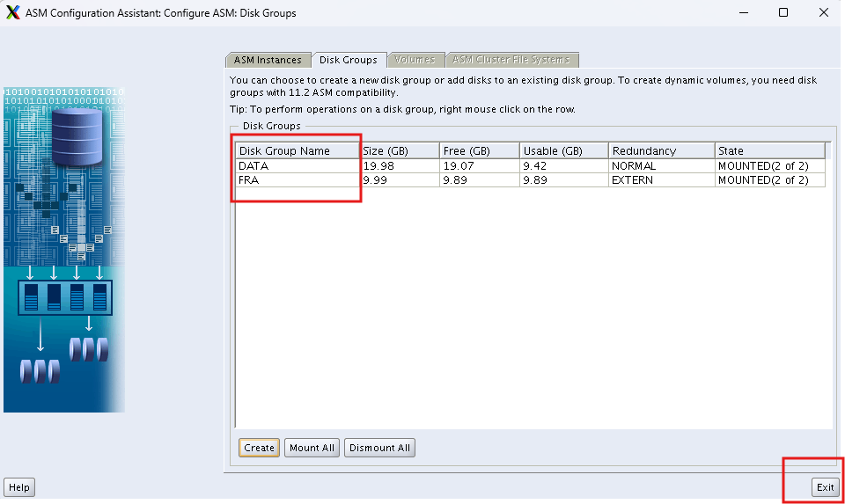Select the DATA disk group row

tap(530, 166)
